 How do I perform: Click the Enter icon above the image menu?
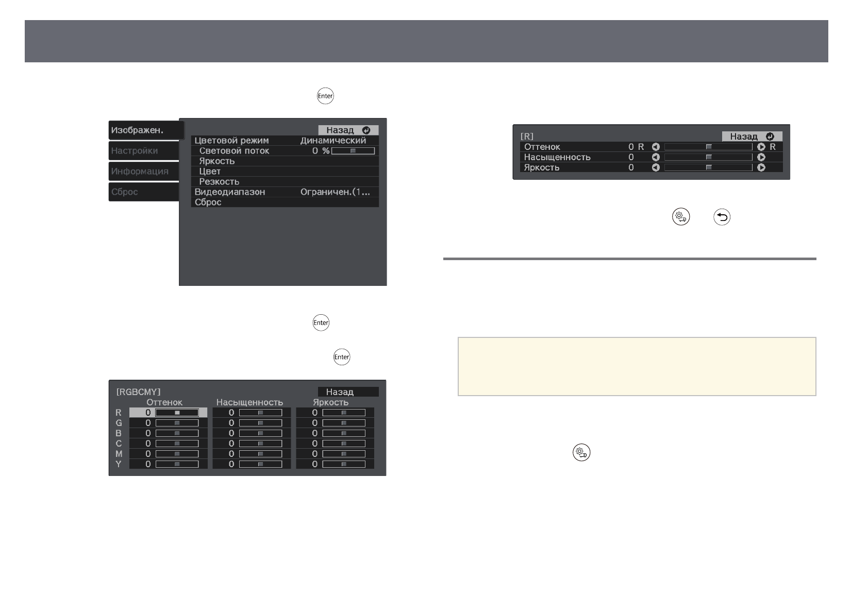point(325,96)
